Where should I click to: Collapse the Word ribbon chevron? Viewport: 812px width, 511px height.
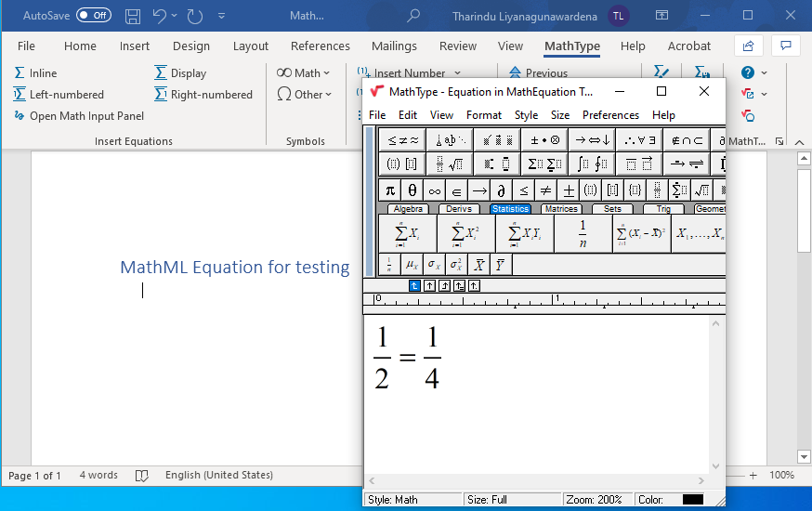800,142
